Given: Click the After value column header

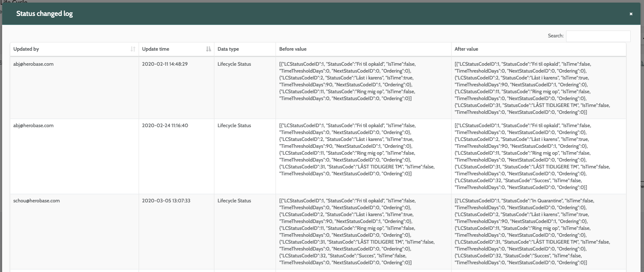Looking at the screenshot, I should (539, 49).
